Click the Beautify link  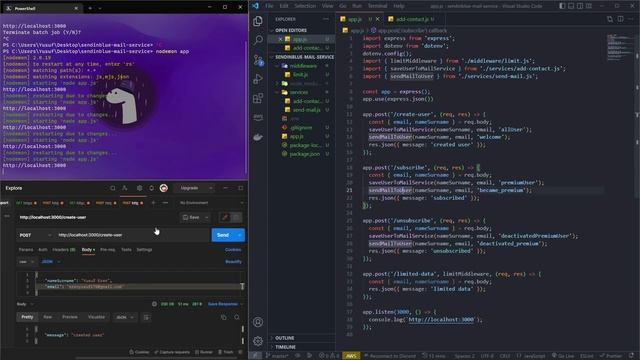233,262
